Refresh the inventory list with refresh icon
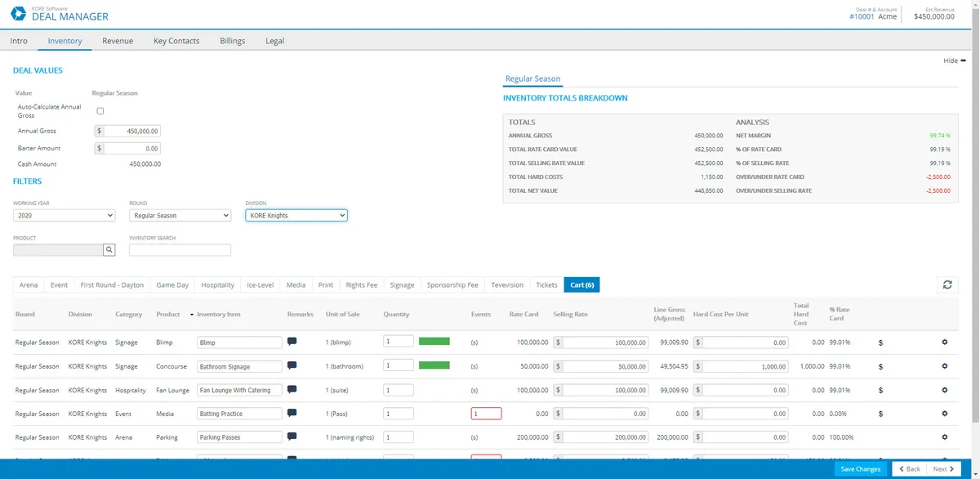 947,284
